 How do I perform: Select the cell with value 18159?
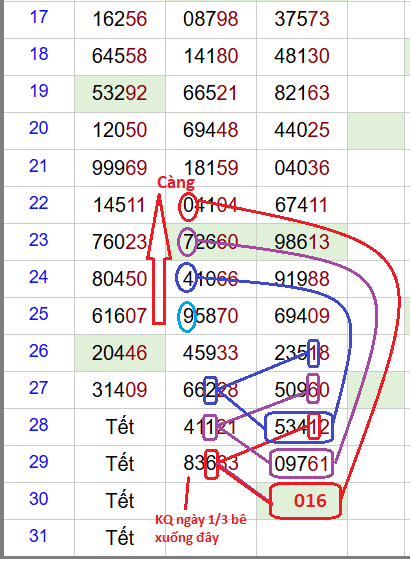click(211, 168)
